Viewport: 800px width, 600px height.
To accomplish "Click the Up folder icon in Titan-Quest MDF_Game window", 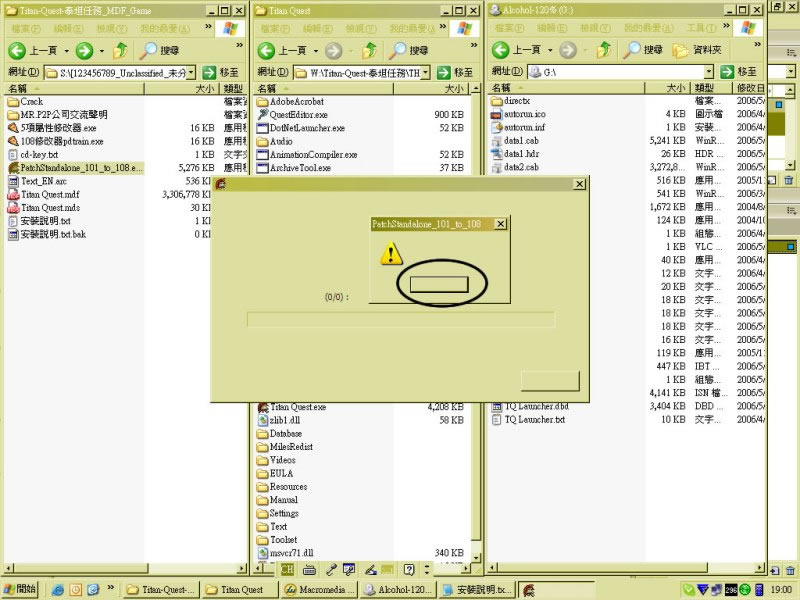I will pos(120,50).
